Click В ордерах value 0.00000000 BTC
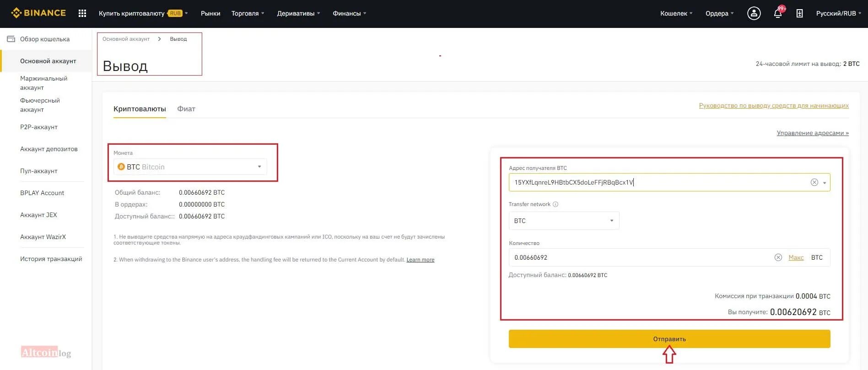The width and height of the screenshot is (868, 370). [202, 204]
